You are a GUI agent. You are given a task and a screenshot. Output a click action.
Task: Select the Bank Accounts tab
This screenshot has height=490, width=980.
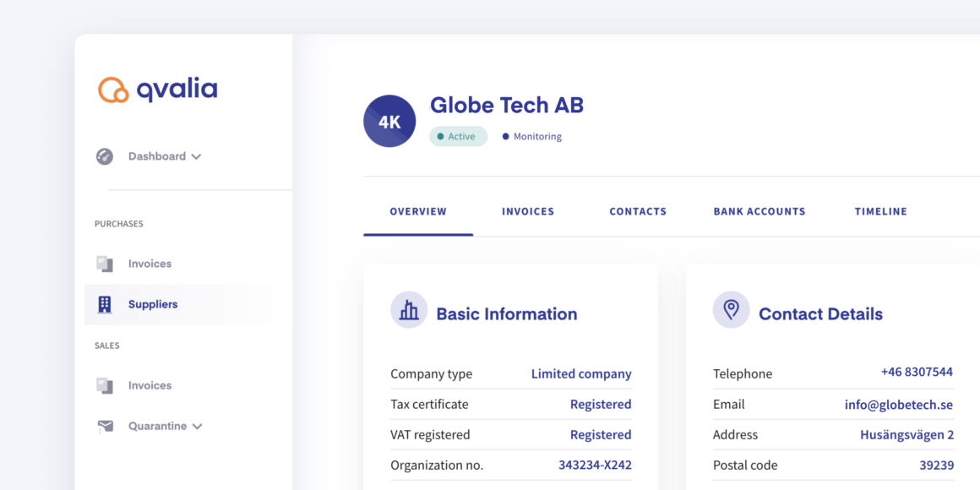click(759, 211)
